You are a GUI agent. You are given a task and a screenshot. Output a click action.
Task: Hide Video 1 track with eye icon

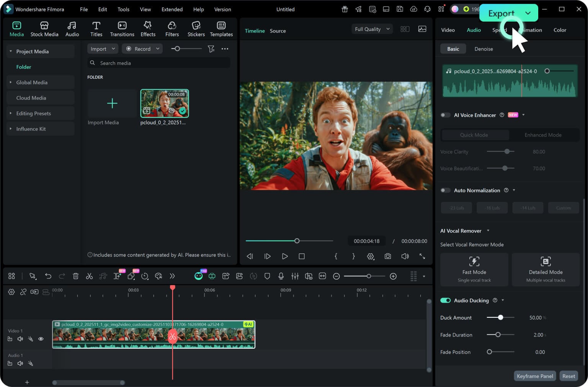(x=41, y=339)
